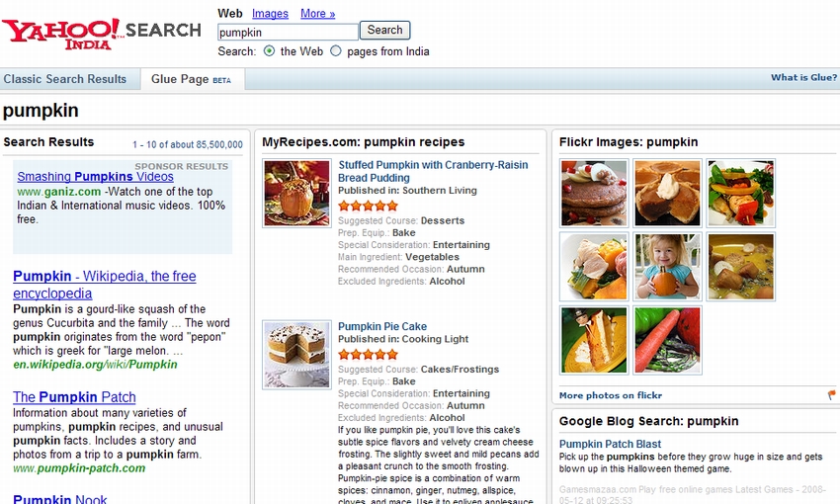The width and height of the screenshot is (840, 504).
Task: Open the Pumpkin Patch Blast blog result
Action: click(x=610, y=444)
